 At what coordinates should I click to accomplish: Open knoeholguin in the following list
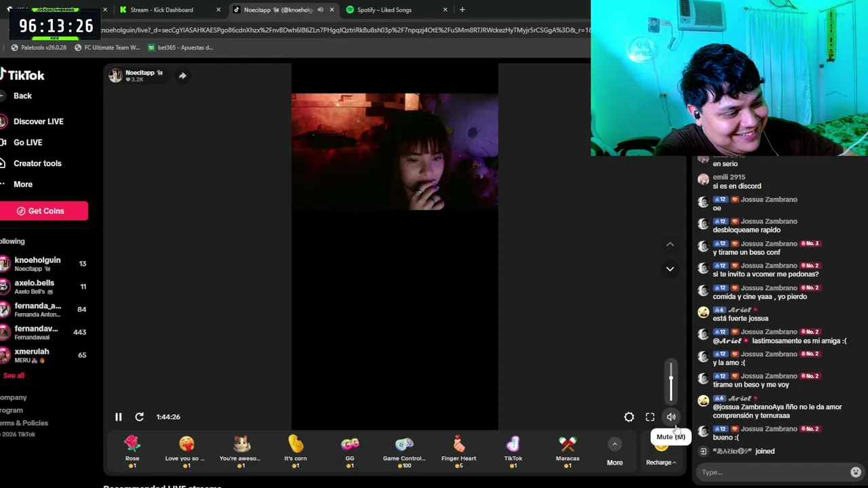pos(43,264)
